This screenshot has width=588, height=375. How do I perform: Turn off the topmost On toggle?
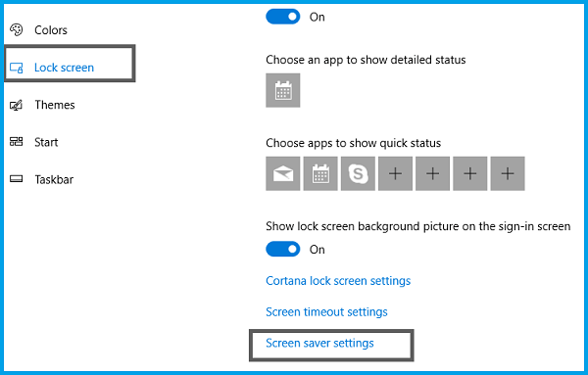tap(283, 17)
